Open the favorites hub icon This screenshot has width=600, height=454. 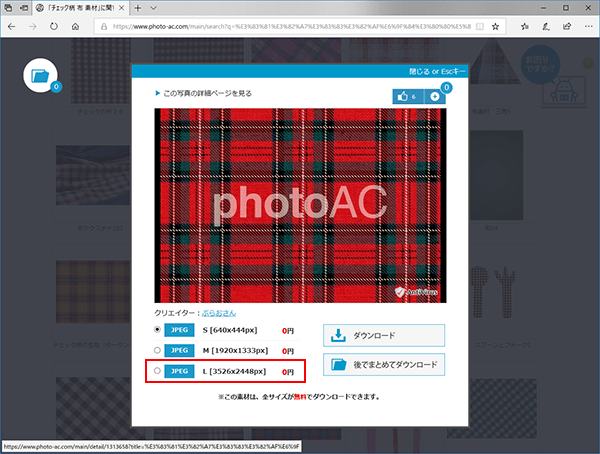point(525,26)
